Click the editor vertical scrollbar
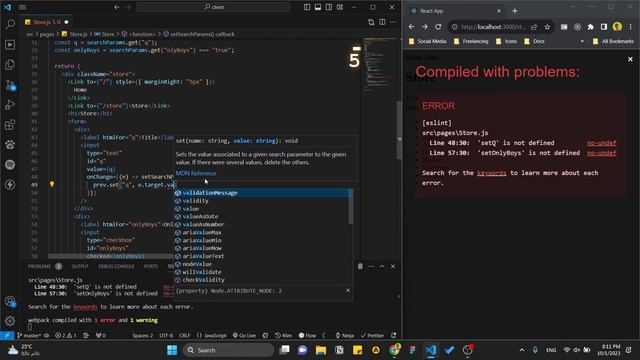Image resolution: width=640 pixels, height=360 pixels. click(x=399, y=130)
